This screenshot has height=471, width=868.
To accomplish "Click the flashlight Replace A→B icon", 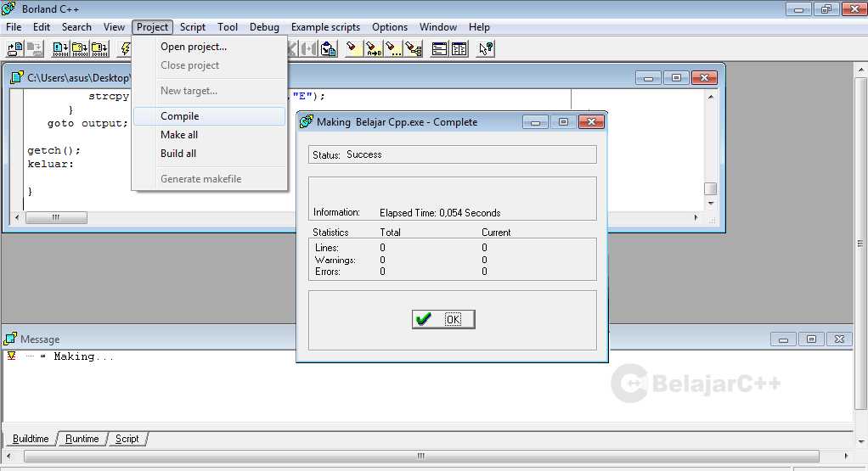I will coord(373,49).
